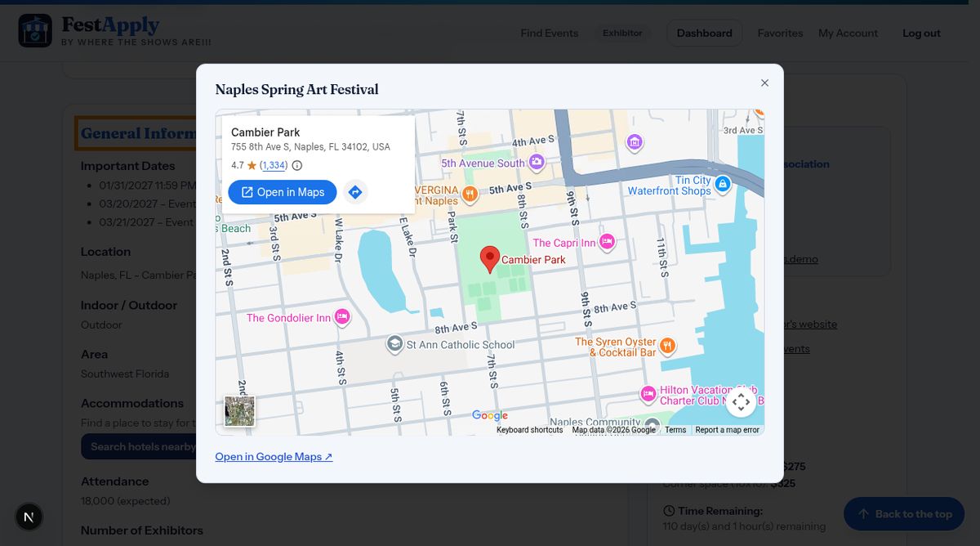
Task: Open the Next.js dev tools N icon
Action: click(29, 517)
